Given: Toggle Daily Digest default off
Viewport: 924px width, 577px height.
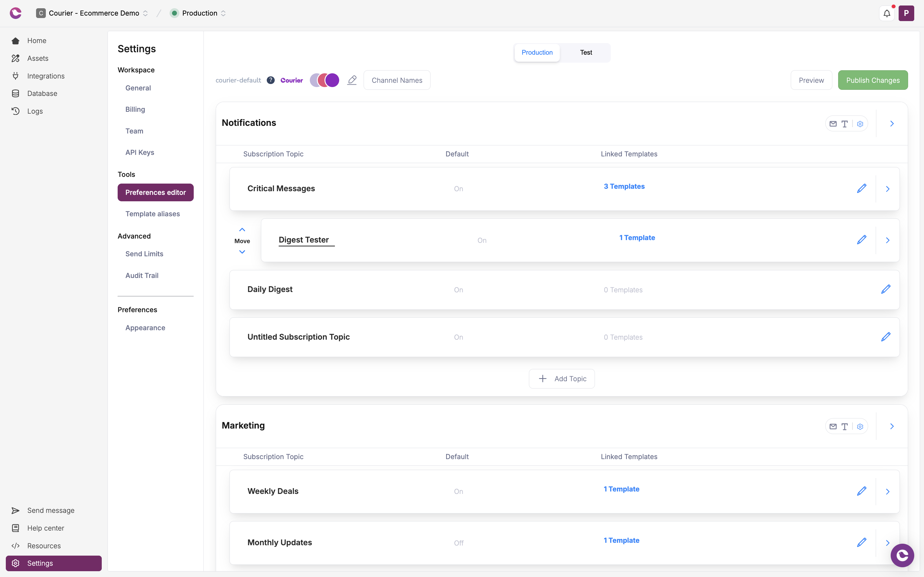Looking at the screenshot, I should (458, 290).
